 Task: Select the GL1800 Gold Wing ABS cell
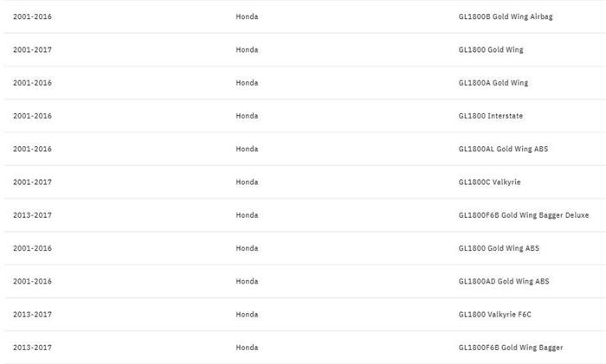[x=498, y=248]
